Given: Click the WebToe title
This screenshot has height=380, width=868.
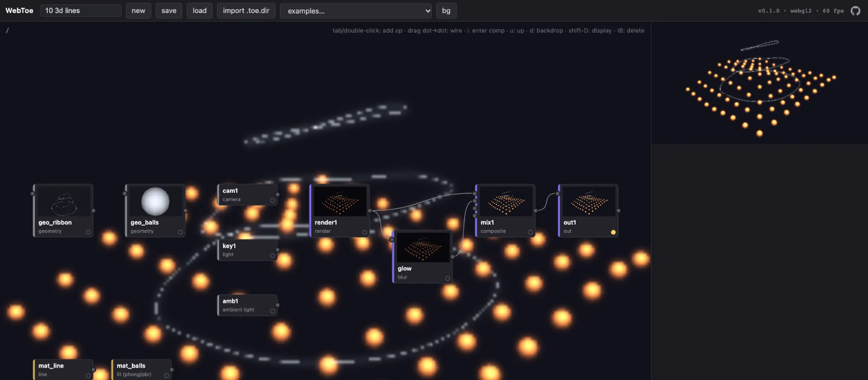Looking at the screenshot, I should pos(20,11).
